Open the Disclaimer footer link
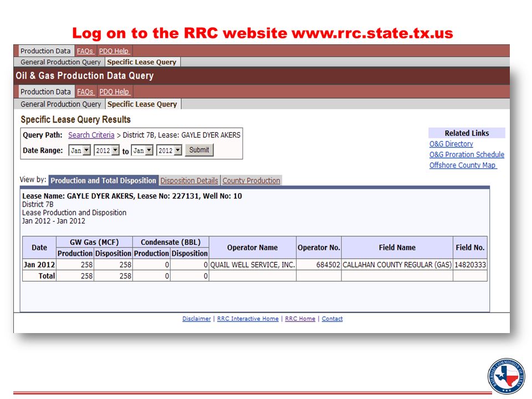 pyautogui.click(x=196, y=319)
